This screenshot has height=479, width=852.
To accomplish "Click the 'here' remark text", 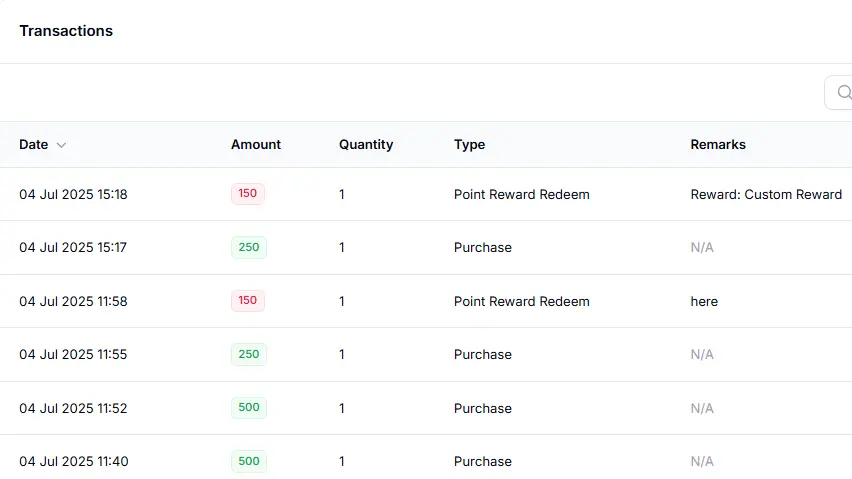I will click(704, 301).
